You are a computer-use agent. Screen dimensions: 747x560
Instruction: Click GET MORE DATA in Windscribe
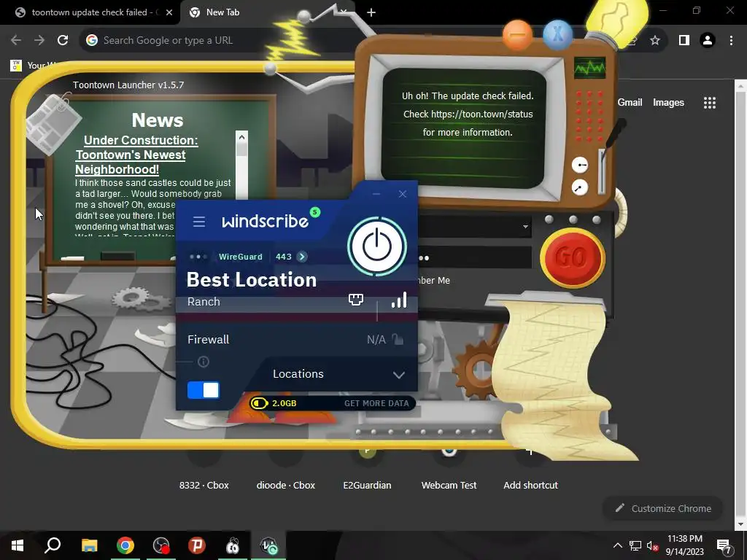click(376, 403)
